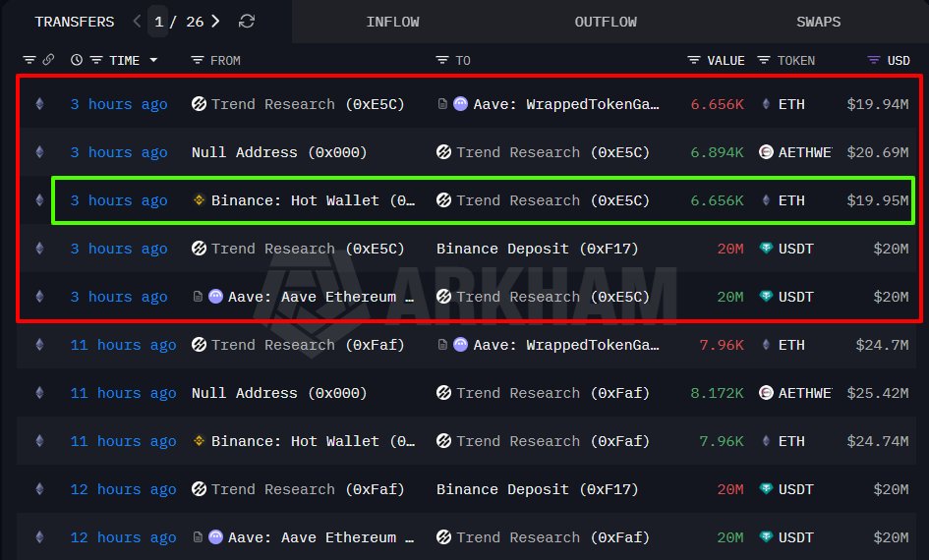Select the 6.894K value cell
929x560 pixels.
(x=717, y=152)
